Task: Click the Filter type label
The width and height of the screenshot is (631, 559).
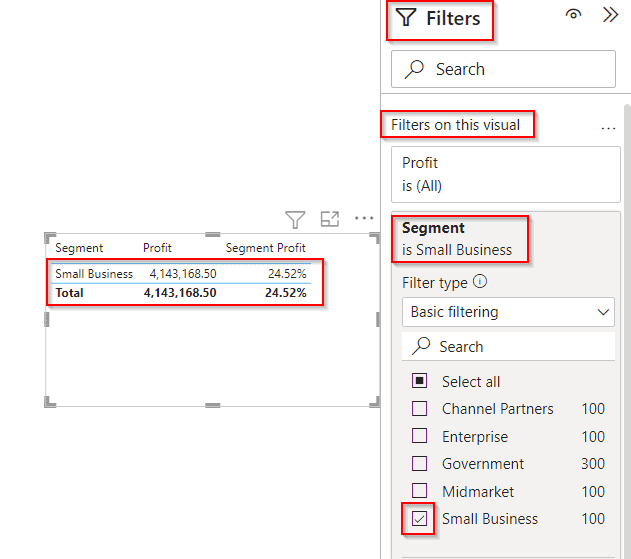Action: click(x=435, y=283)
